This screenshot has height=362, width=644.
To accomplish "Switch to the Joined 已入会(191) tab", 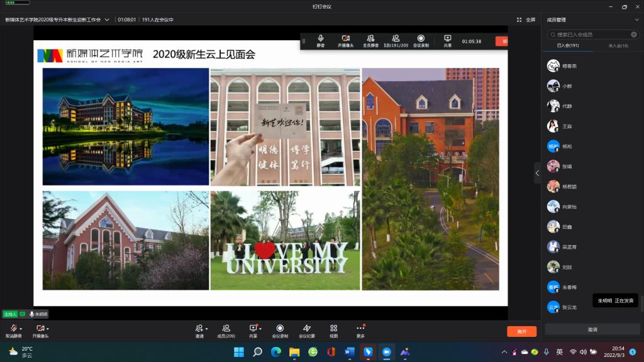I will tap(568, 46).
